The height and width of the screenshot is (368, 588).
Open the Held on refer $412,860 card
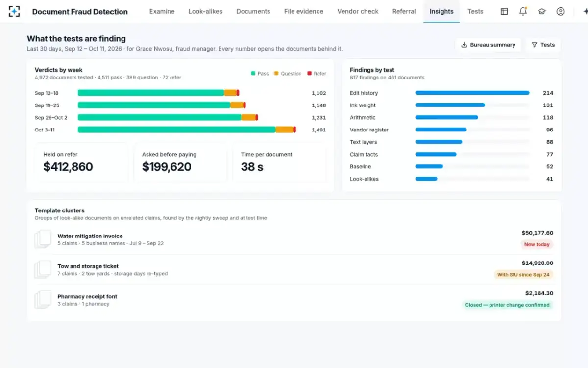point(81,162)
